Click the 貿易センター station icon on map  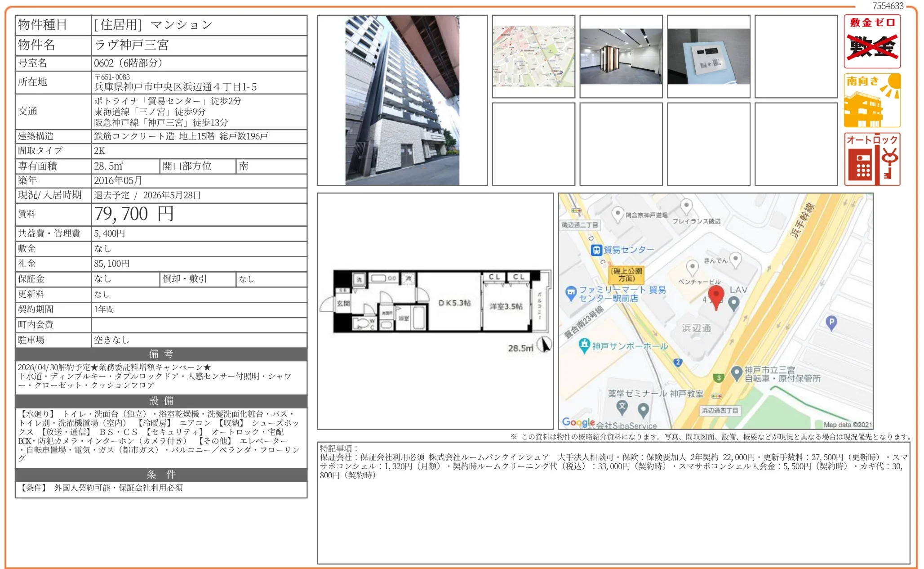(x=596, y=250)
